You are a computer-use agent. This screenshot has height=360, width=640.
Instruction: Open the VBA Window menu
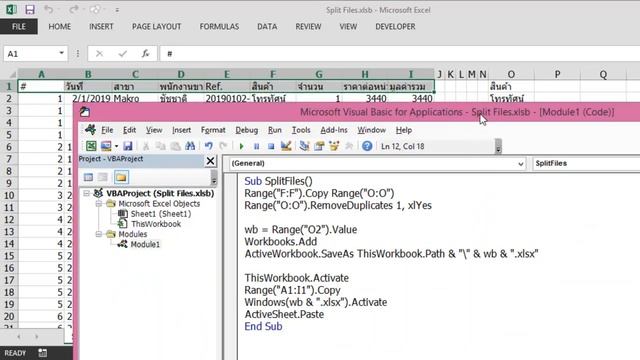pos(371,130)
